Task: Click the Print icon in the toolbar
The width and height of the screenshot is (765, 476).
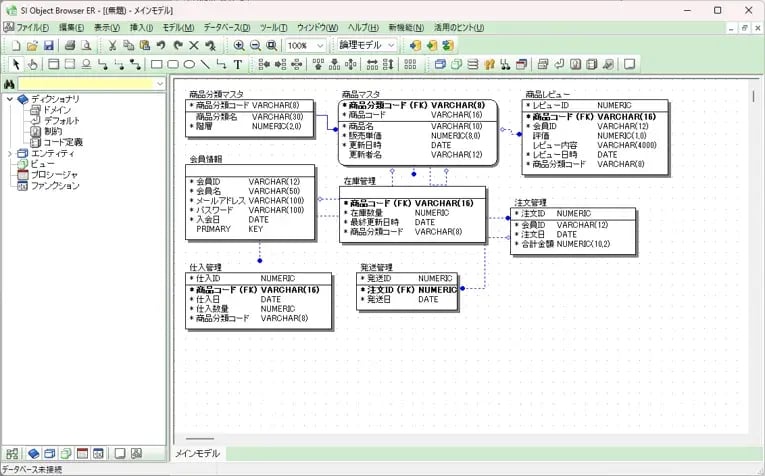Action: pyautogui.click(x=70, y=46)
